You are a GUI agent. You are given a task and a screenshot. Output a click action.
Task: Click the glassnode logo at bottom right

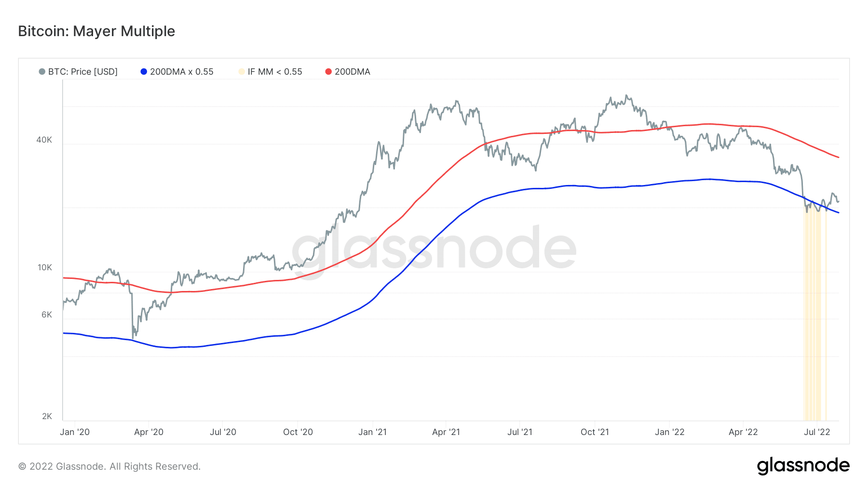(803, 466)
